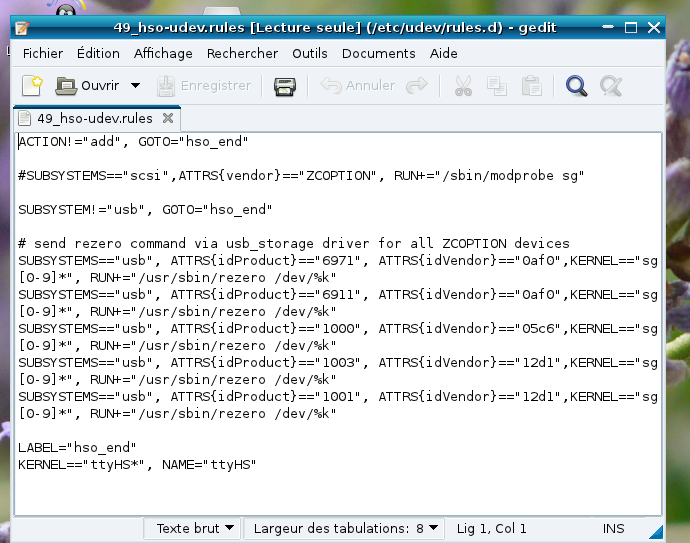Select the 49_hso-udev.rules document tab

coord(97,118)
